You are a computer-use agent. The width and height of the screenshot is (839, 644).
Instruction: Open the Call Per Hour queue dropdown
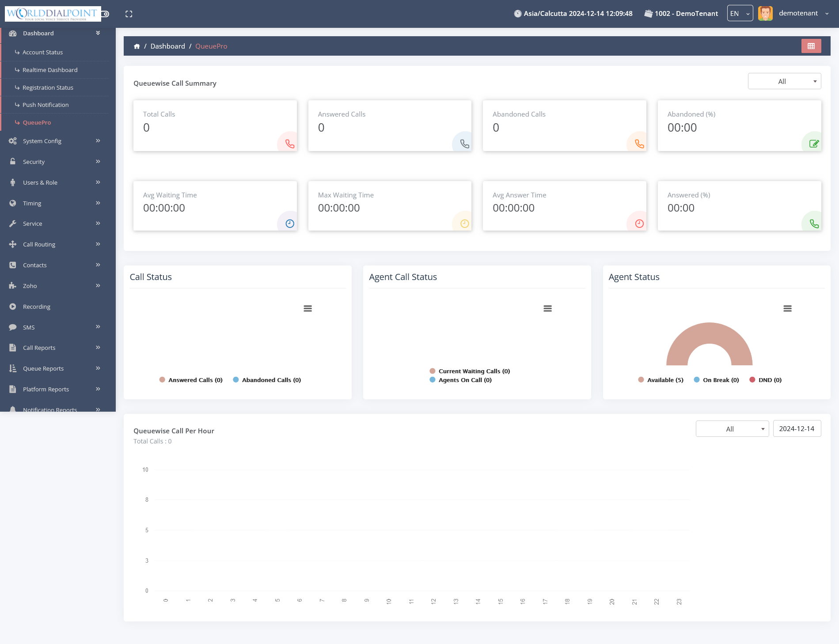tap(732, 429)
